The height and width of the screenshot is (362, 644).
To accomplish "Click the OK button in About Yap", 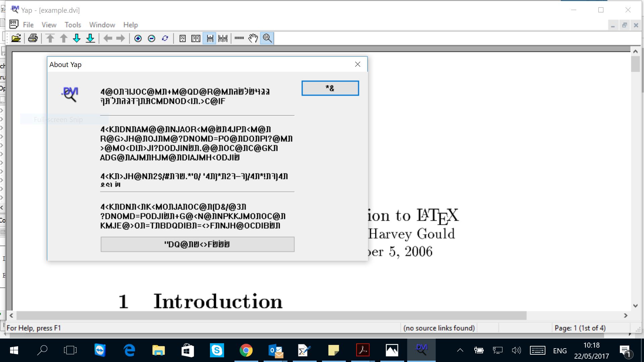I will tap(330, 88).
